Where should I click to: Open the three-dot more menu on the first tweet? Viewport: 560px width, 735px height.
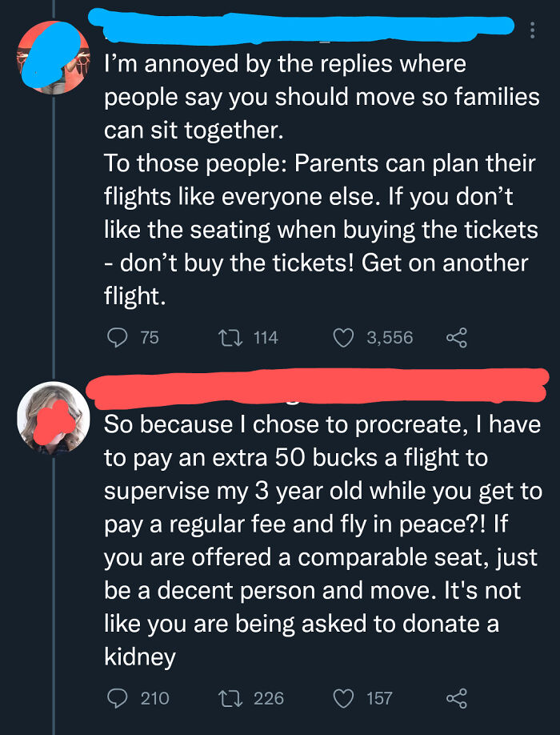click(533, 30)
